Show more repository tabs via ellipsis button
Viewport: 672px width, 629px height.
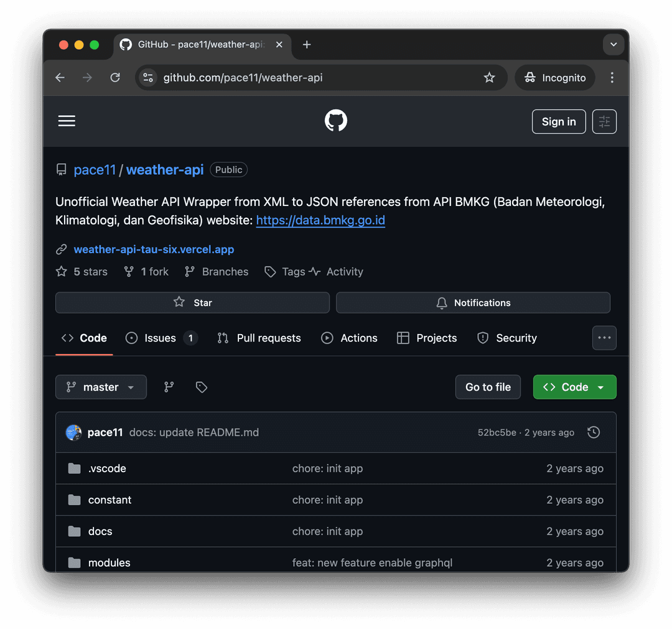[604, 338]
